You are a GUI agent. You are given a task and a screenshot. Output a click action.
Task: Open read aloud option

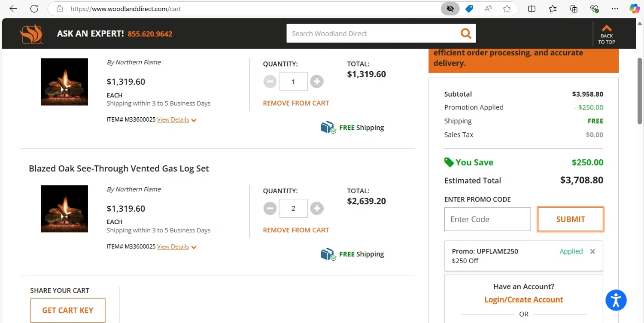click(x=488, y=9)
